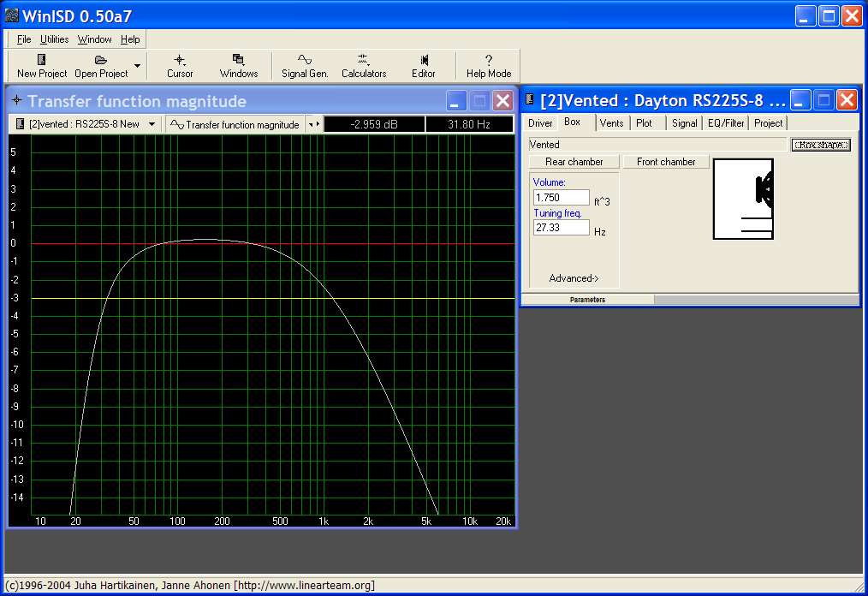Click the Tuning freq. input field
This screenshot has height=596, width=868.
click(562, 228)
